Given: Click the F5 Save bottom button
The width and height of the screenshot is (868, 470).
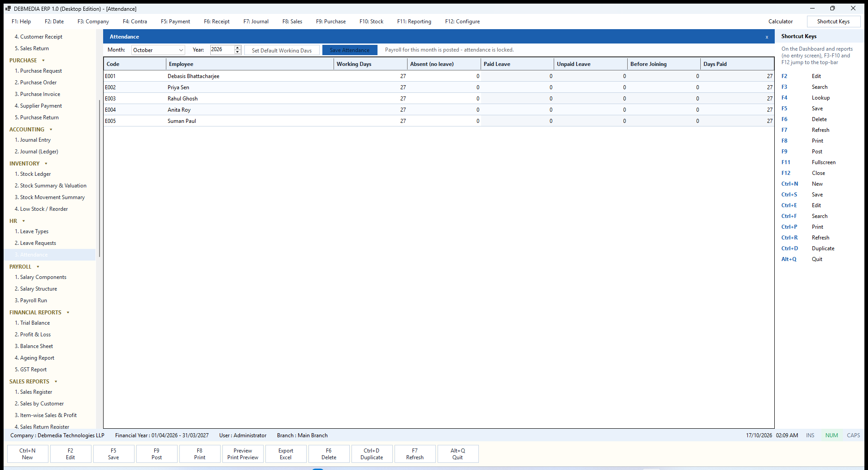Looking at the screenshot, I should (113, 454).
